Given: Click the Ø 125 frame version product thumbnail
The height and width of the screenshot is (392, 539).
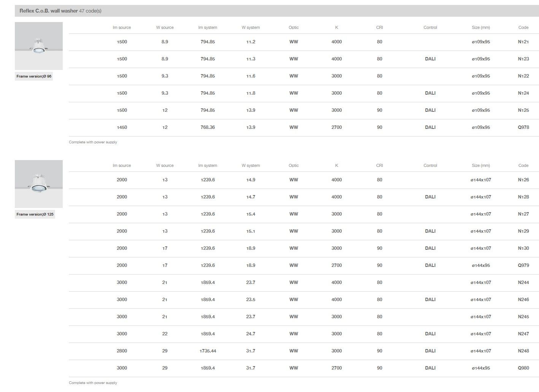Looking at the screenshot, I should point(39,184).
